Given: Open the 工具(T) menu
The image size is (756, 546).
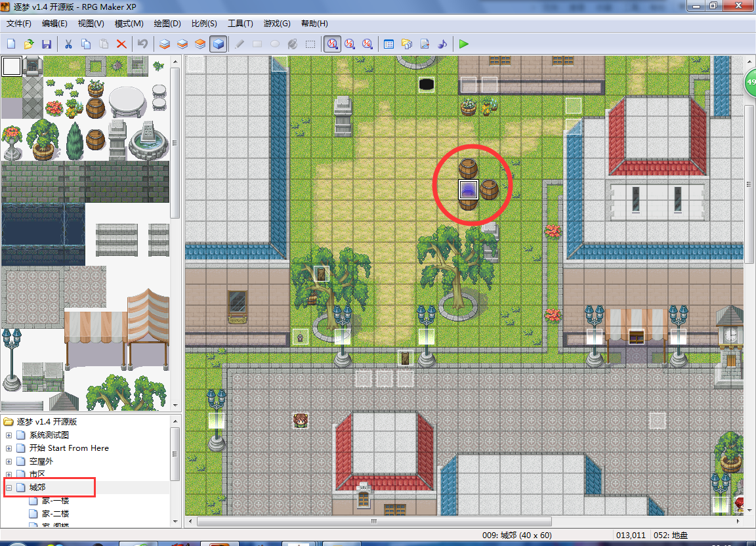Looking at the screenshot, I should pyautogui.click(x=240, y=24).
